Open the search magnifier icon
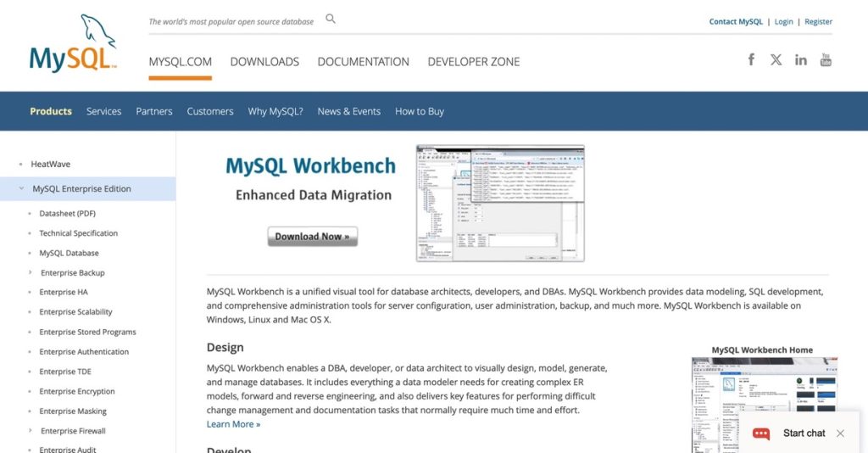 331,19
